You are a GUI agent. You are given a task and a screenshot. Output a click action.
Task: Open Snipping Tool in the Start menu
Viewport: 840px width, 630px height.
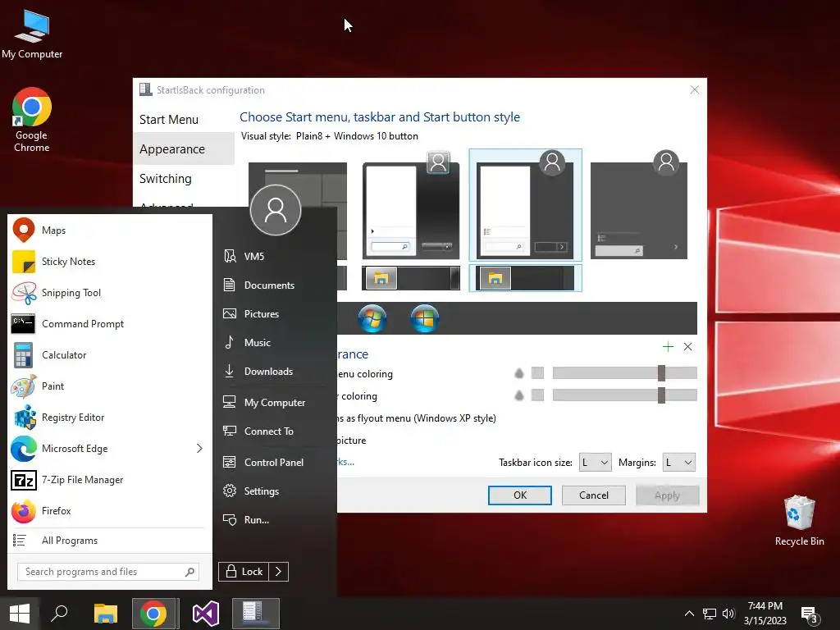point(110,293)
